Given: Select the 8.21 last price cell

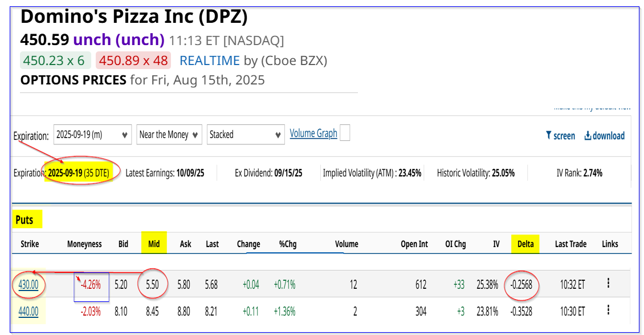Looking at the screenshot, I should pyautogui.click(x=211, y=312).
